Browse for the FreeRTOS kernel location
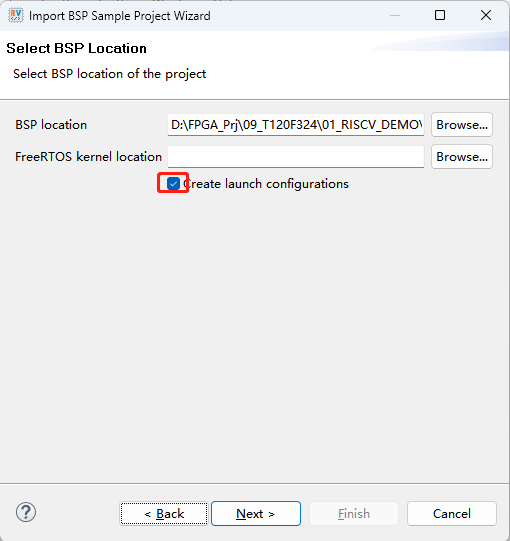Screen dimensions: 510x541 coord(462,157)
